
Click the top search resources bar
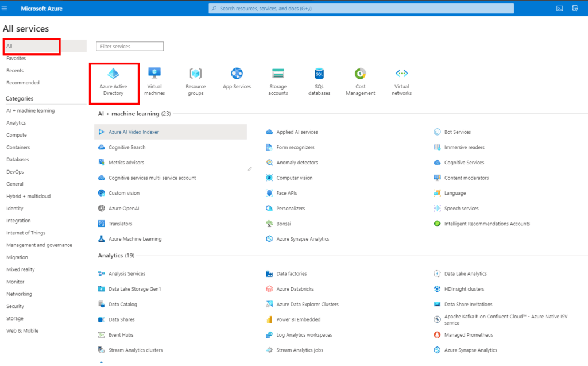coord(360,8)
